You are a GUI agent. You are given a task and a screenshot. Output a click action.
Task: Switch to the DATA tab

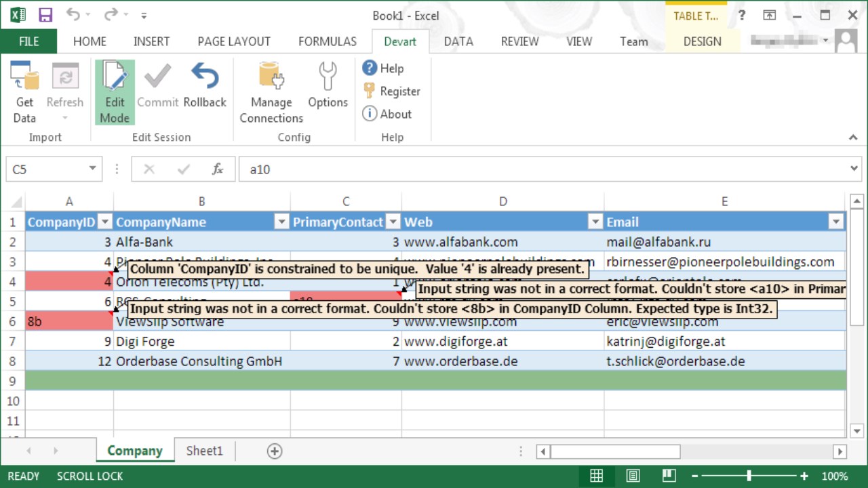coord(458,41)
